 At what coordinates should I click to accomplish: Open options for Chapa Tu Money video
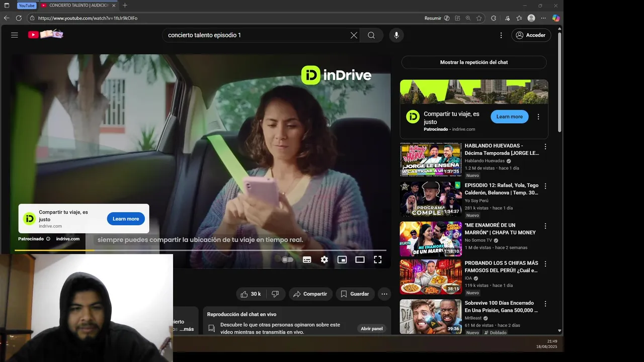pos(545,226)
